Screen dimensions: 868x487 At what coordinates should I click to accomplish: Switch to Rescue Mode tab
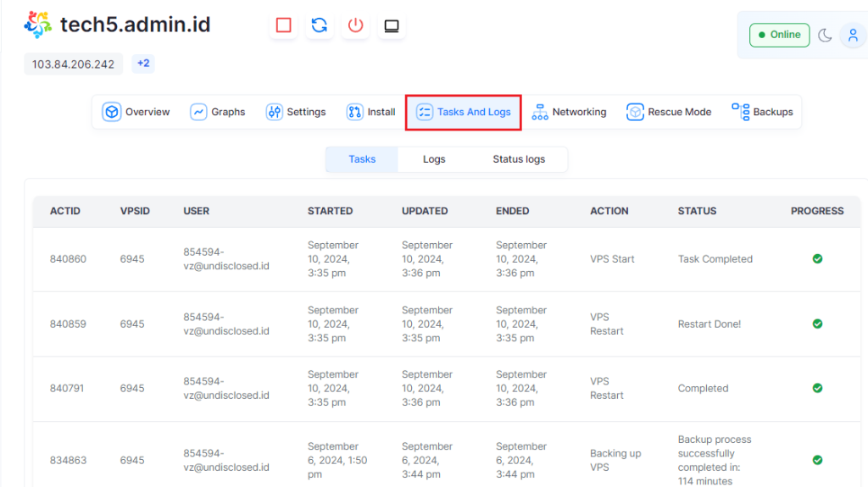tap(669, 112)
